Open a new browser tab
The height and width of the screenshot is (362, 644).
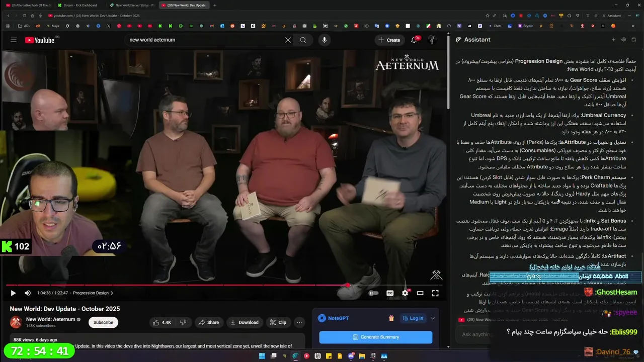[215, 5]
